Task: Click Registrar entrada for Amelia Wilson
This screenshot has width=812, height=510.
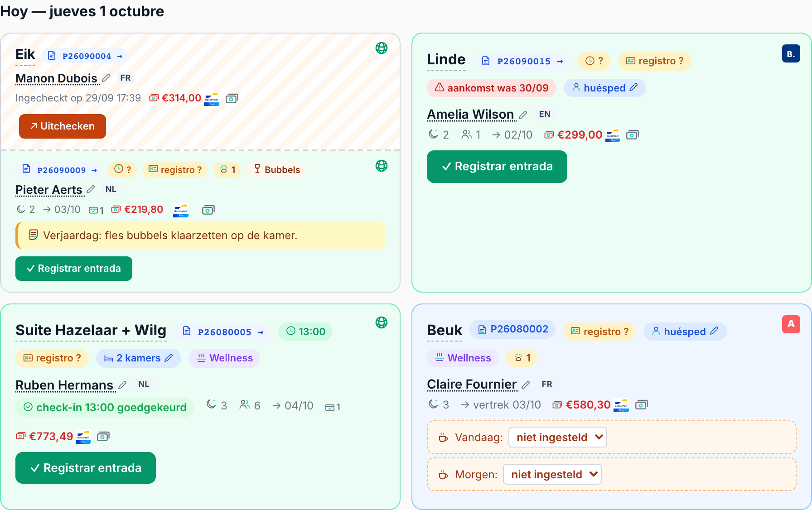Action: click(497, 167)
